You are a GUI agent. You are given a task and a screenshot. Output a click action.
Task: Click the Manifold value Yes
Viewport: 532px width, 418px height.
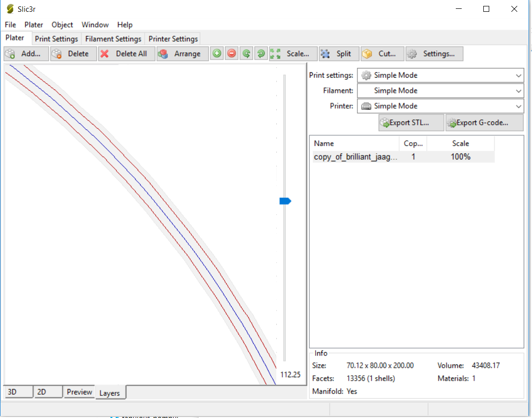tap(352, 391)
